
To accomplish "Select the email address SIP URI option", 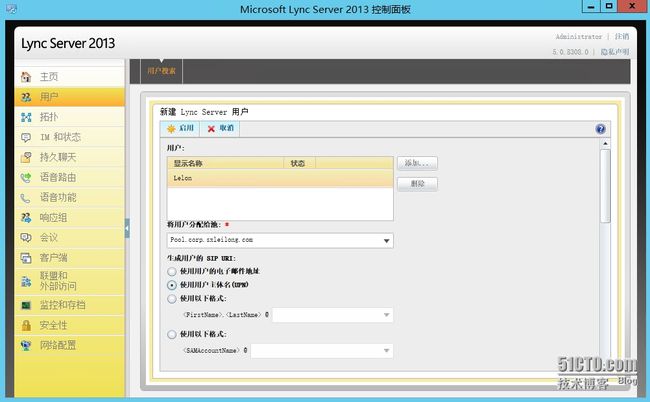I will pyautogui.click(x=172, y=272).
